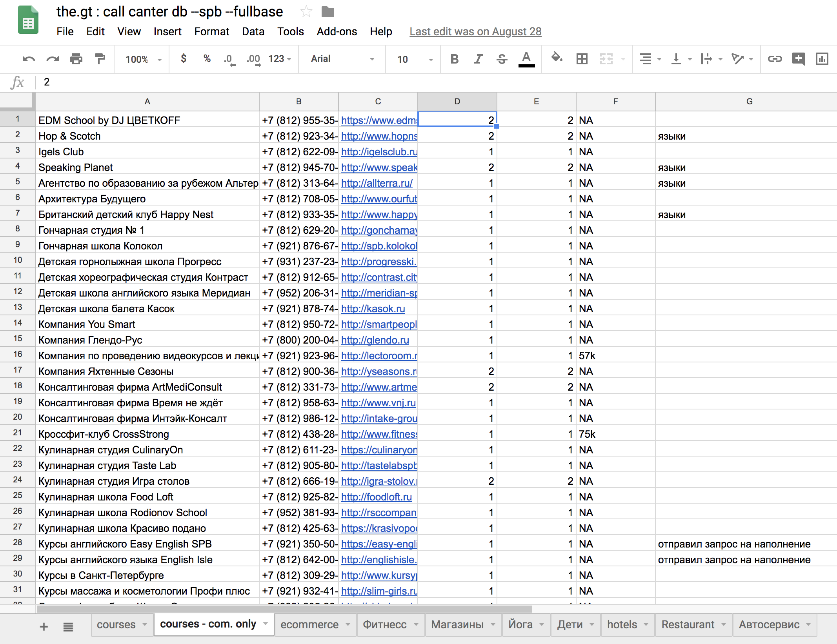837x644 pixels.
Task: Add a new sheet with plus icon
Action: point(44,626)
